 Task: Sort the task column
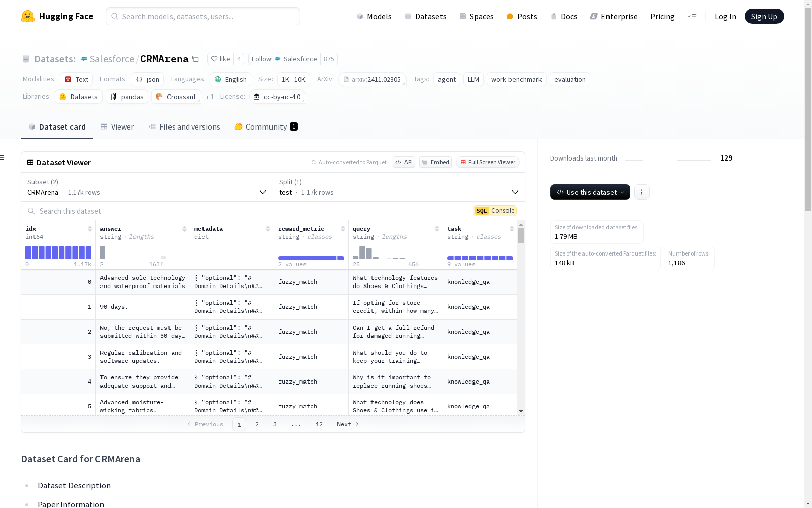(512, 229)
